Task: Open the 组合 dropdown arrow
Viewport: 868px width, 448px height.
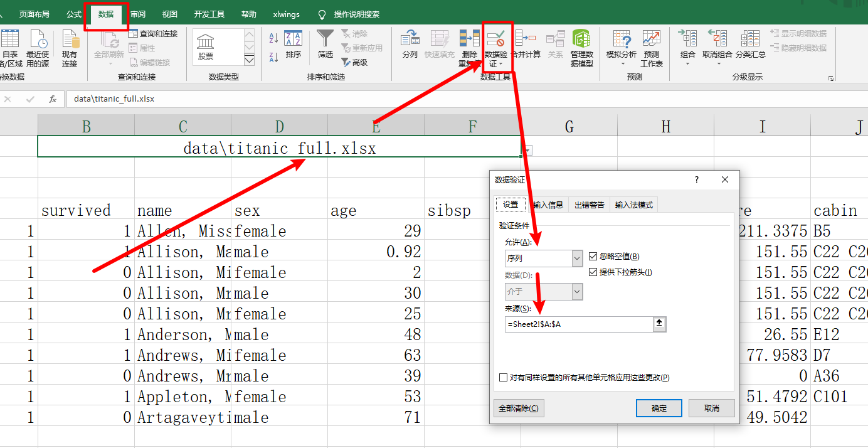Action: 688,64
